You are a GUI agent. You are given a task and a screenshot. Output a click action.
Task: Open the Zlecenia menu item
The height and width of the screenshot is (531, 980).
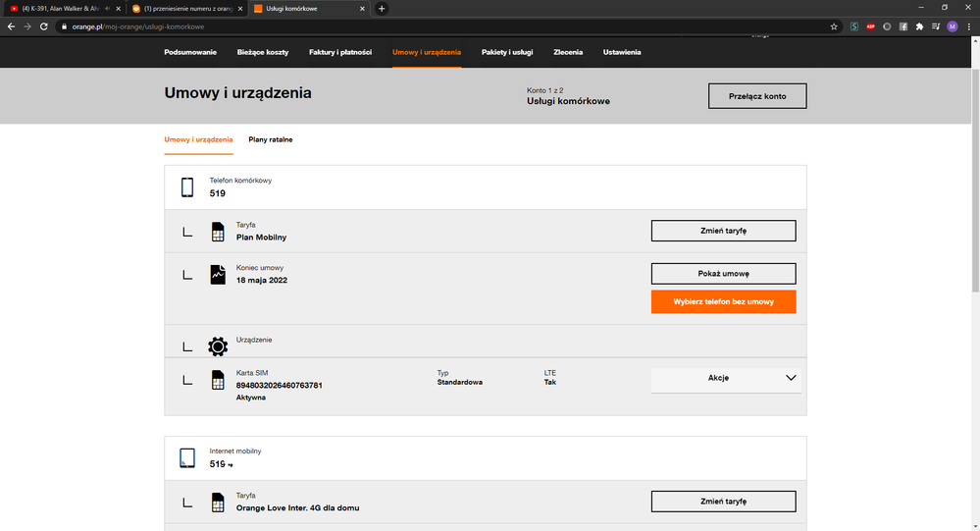click(x=568, y=53)
